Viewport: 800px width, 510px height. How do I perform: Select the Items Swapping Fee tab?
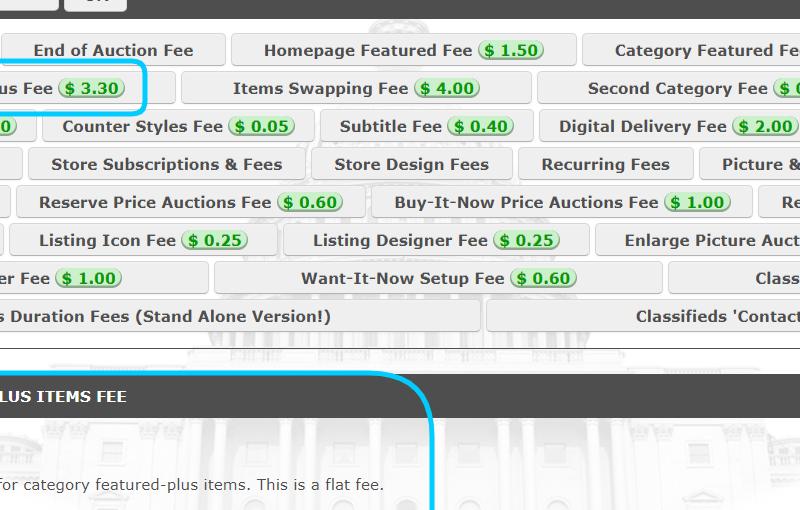356,88
